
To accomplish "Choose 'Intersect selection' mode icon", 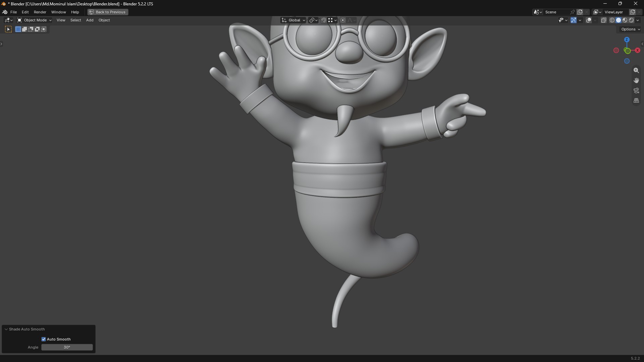I will [44, 29].
